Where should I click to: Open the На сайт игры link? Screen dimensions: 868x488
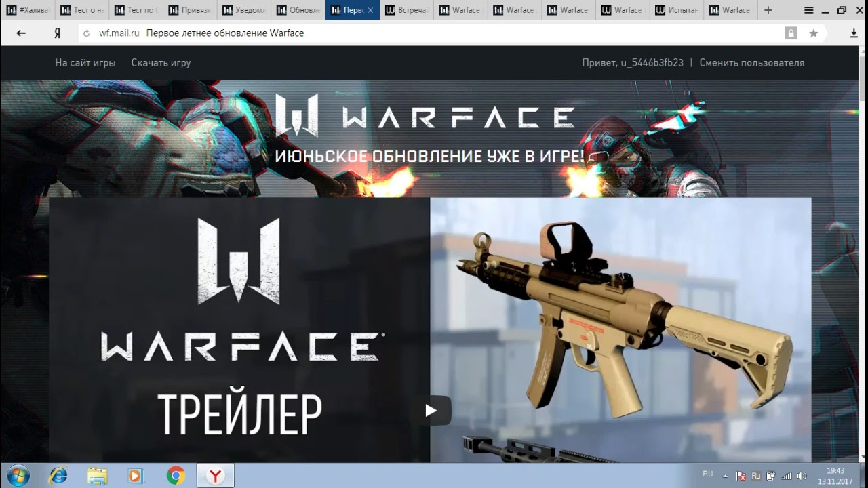(85, 62)
